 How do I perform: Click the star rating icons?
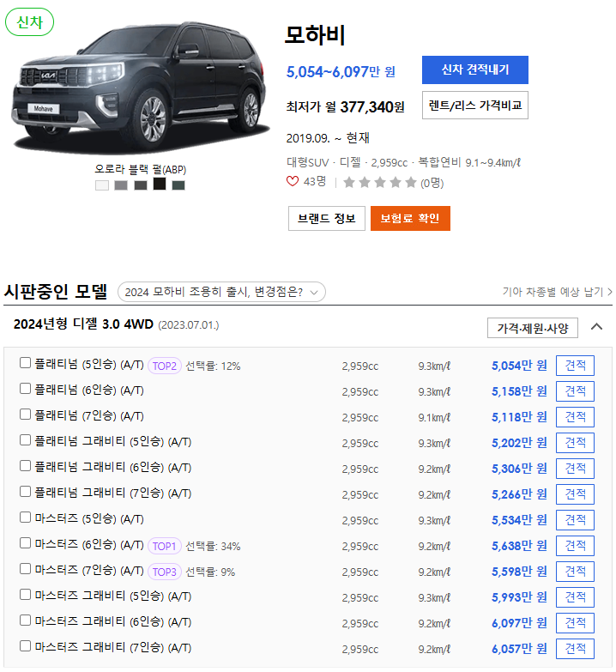[379, 183]
